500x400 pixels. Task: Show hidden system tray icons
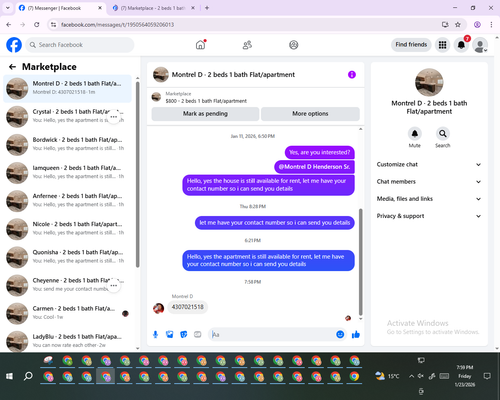point(411,376)
